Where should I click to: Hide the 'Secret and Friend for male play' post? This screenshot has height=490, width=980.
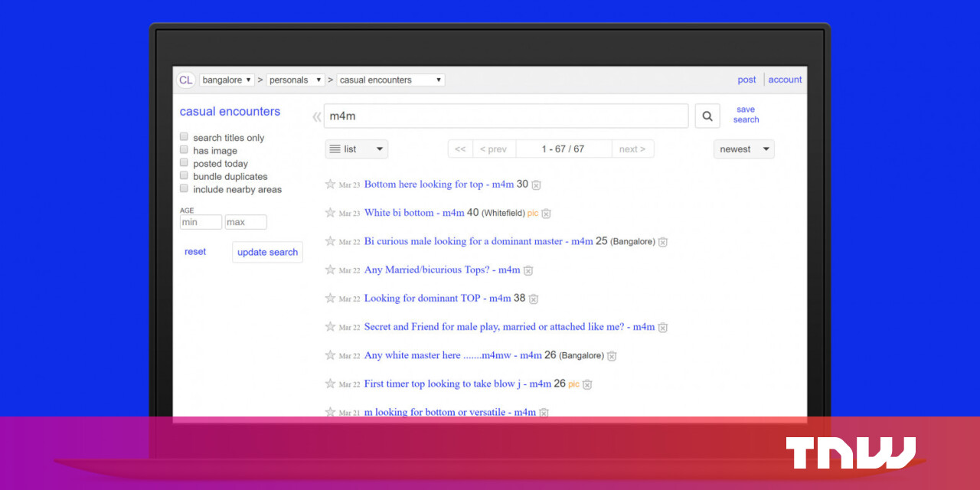(662, 328)
